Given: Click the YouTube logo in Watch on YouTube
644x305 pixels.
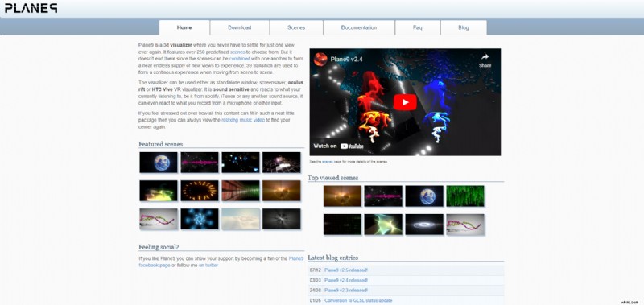Looking at the screenshot, I should [x=352, y=146].
